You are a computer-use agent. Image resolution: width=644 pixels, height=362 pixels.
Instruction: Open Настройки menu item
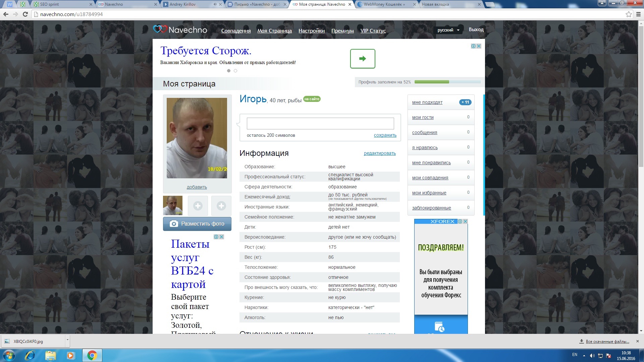point(312,31)
